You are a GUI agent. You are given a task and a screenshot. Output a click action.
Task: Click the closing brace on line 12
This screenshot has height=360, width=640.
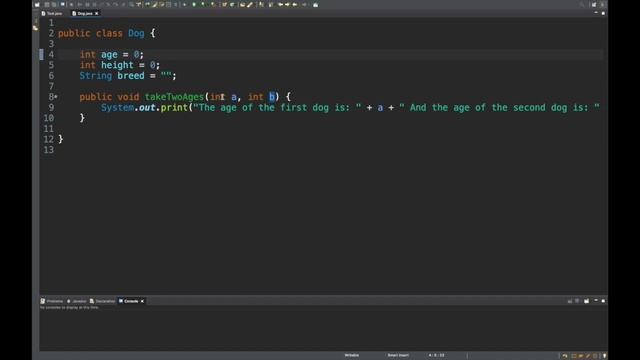pos(60,139)
